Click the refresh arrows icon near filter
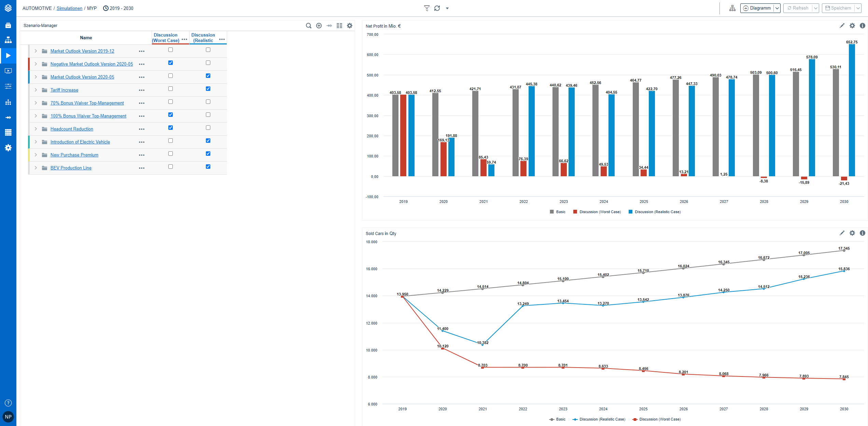The width and height of the screenshot is (868, 426). [x=437, y=8]
